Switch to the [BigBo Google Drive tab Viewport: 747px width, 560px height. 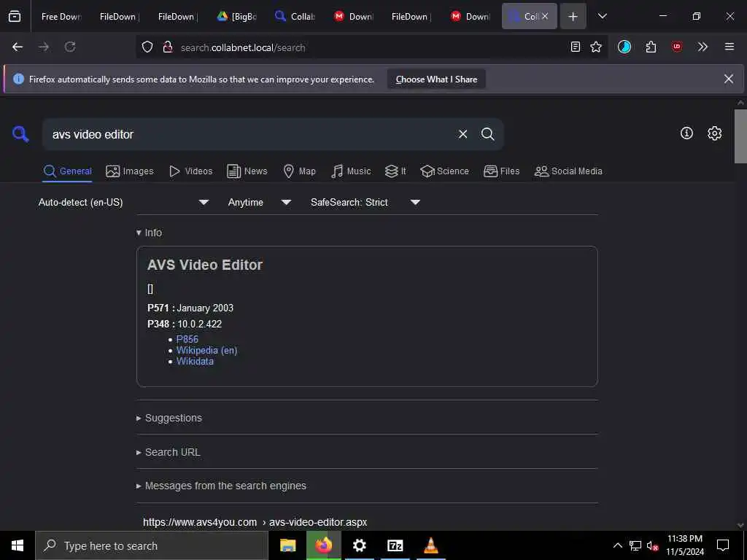[237, 16]
